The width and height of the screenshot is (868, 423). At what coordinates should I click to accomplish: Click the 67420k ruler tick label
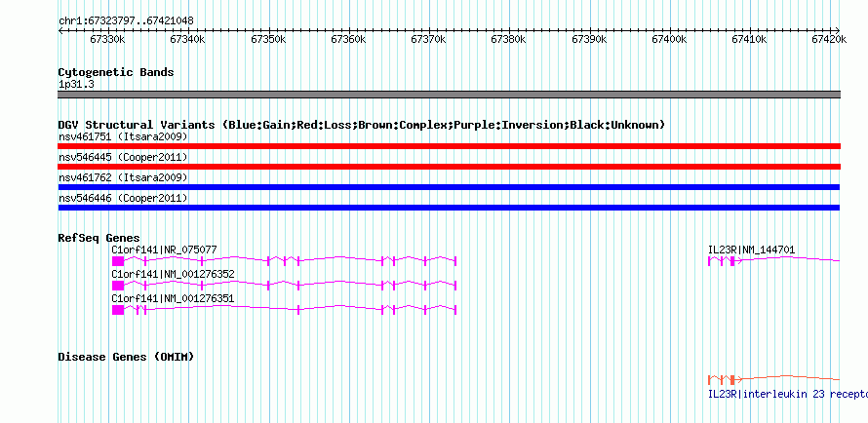point(829,39)
